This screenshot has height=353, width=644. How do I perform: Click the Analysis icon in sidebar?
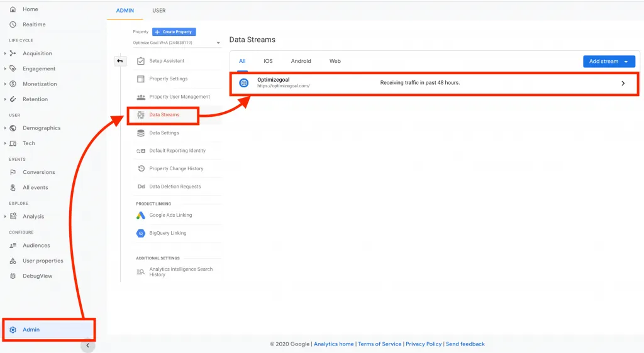[13, 216]
